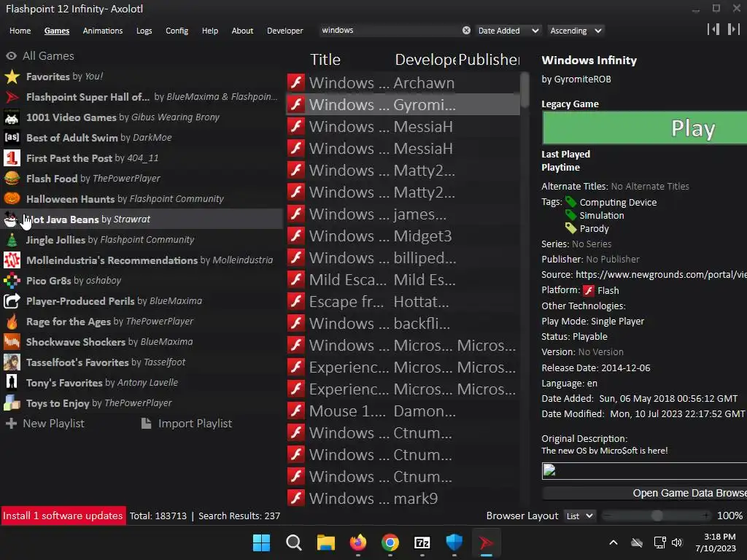Switch to the Games tab
This screenshot has height=560, width=747.
click(x=57, y=31)
